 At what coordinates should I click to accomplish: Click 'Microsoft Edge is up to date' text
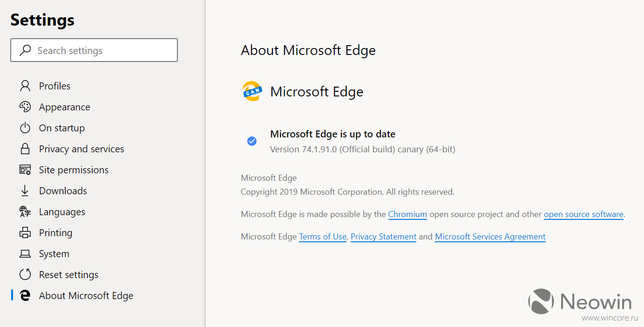coord(332,134)
